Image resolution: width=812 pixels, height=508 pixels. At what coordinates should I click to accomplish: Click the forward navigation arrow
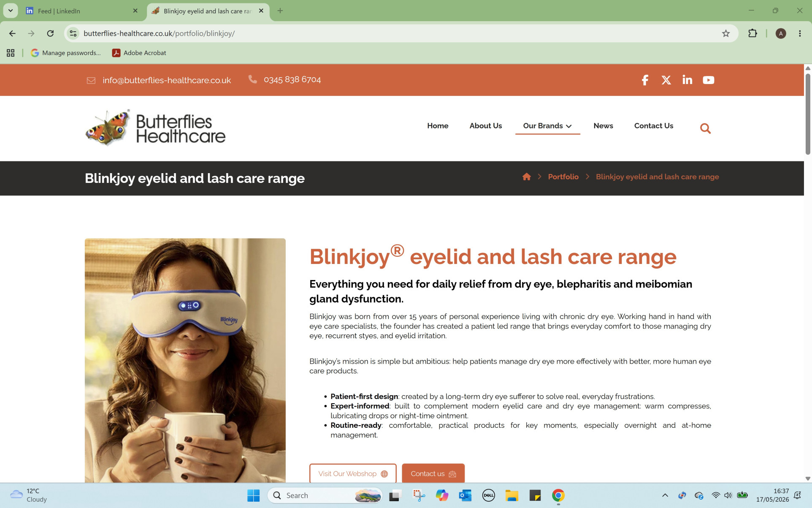click(31, 33)
